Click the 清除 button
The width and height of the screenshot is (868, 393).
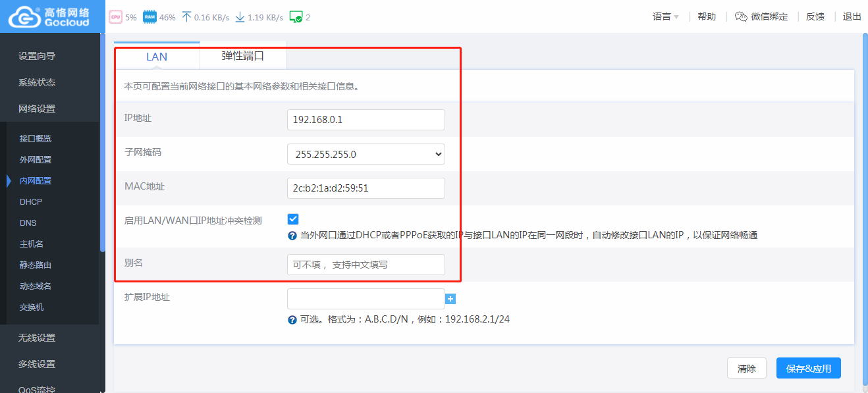[747, 369]
